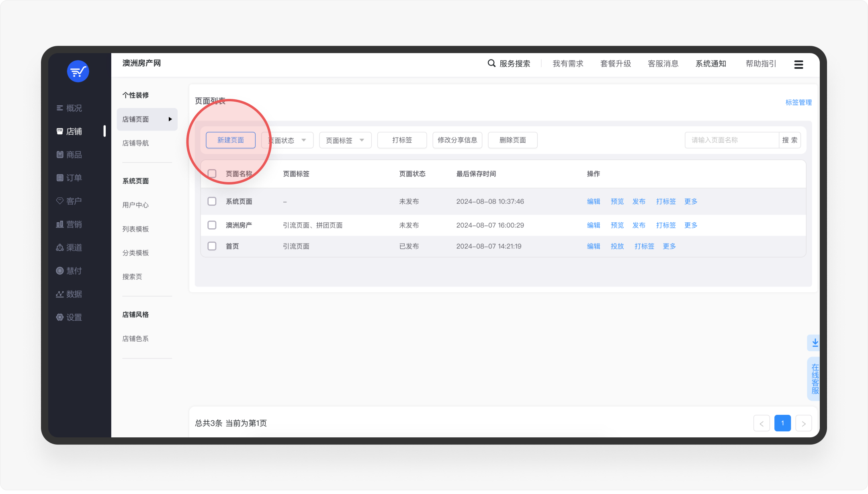The height and width of the screenshot is (494, 868).
Task: Click 澳洲房产网 shop title
Action: (x=141, y=63)
